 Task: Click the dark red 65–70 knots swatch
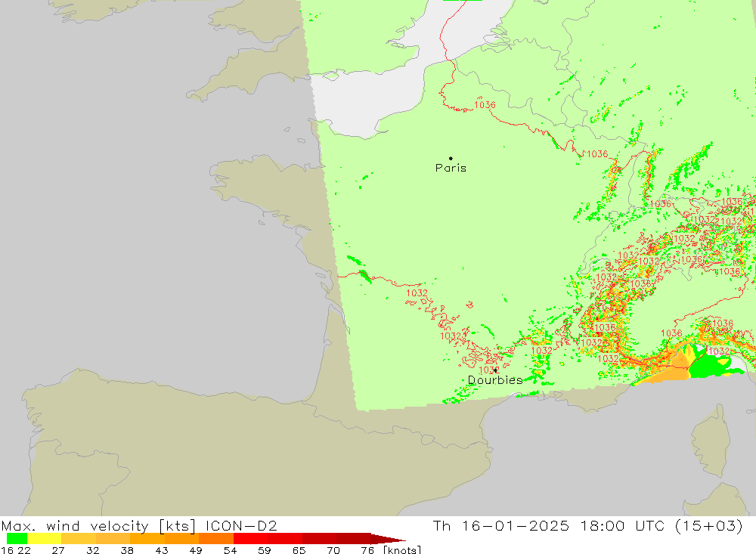pos(319,539)
